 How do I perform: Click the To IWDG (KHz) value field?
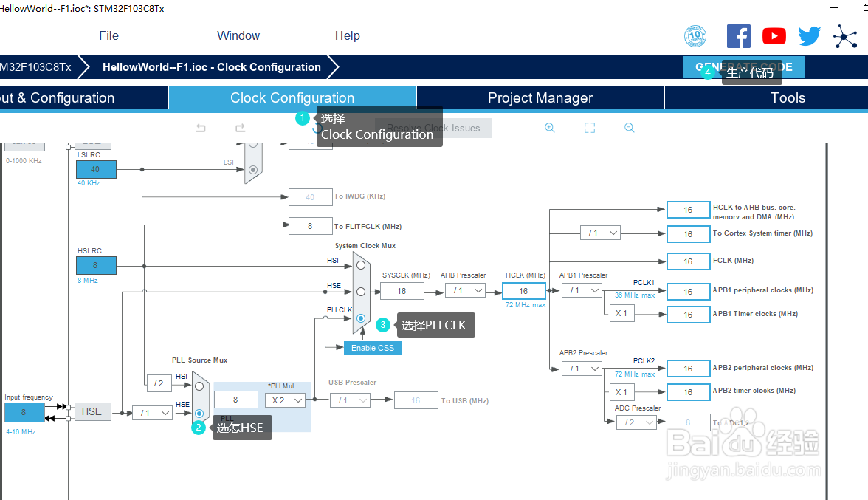pos(310,197)
